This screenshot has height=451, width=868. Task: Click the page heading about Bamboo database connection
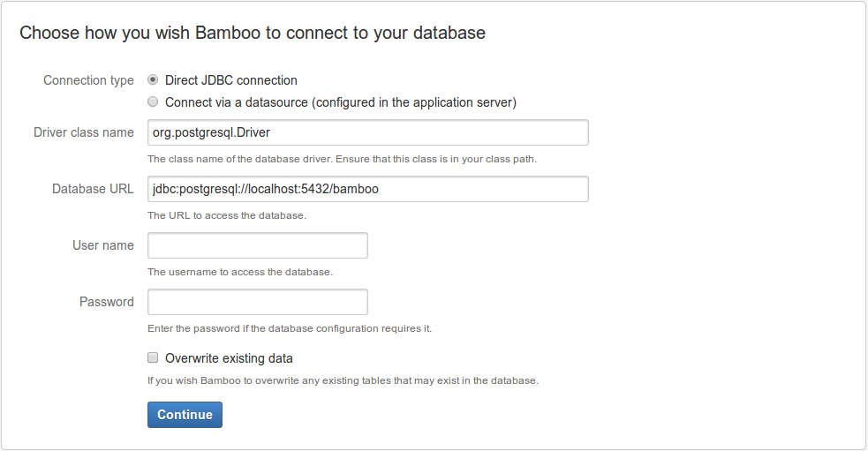point(253,33)
